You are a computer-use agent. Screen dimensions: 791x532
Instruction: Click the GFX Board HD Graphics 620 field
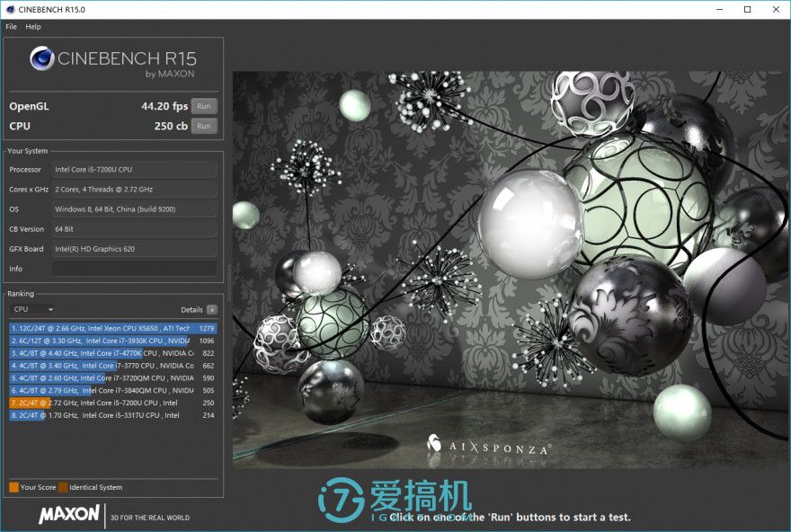135,249
